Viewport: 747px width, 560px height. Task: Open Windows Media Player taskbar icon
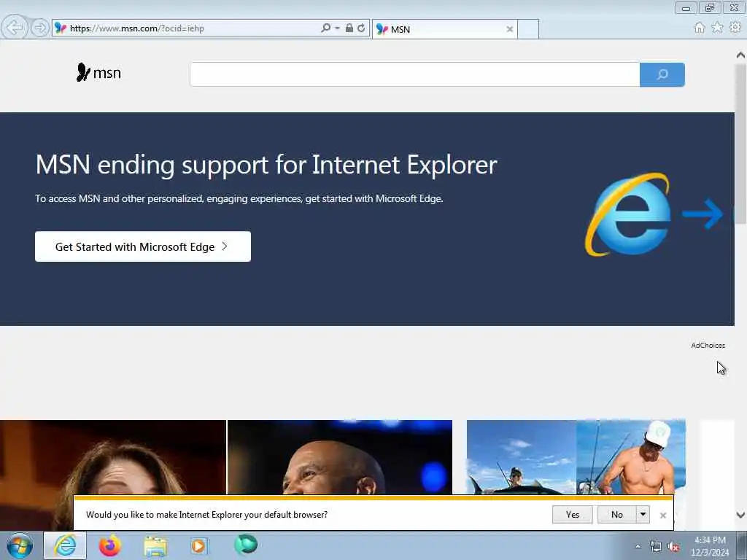click(199, 545)
